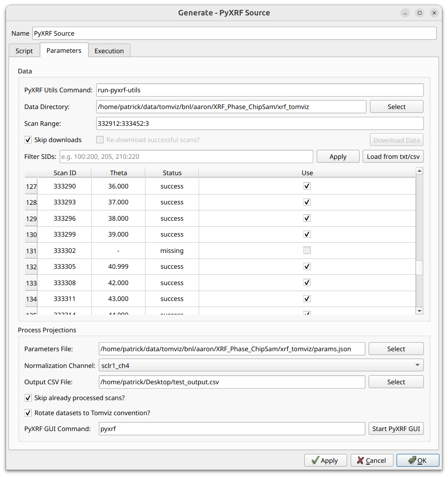Click the 'missing' status cell

(x=172, y=251)
